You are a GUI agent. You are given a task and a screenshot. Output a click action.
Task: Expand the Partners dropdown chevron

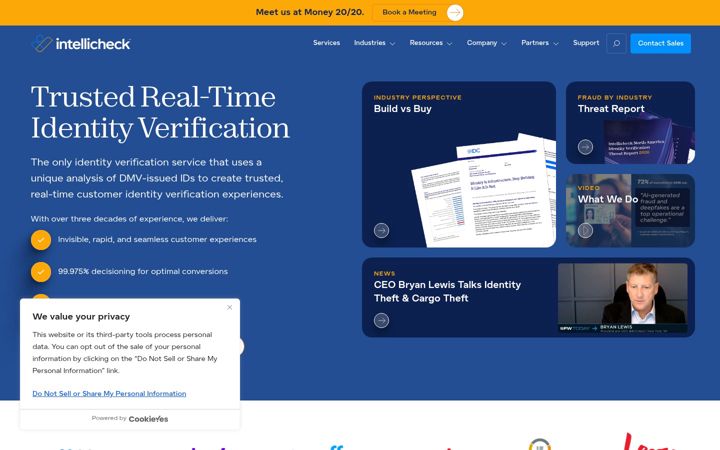[556, 44]
